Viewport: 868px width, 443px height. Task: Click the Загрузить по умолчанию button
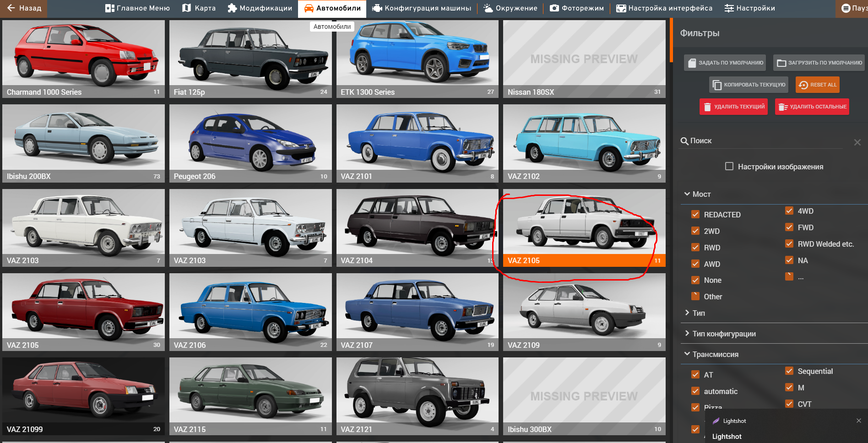pos(819,63)
